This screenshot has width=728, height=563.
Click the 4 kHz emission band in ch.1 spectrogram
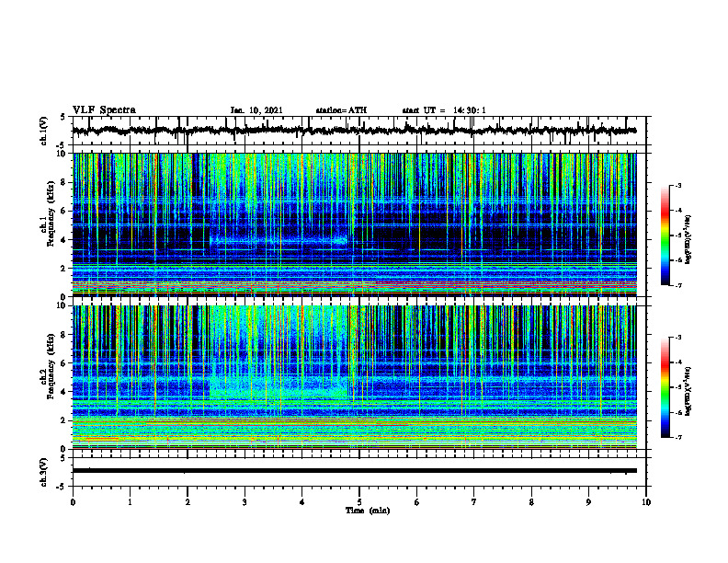click(279, 241)
